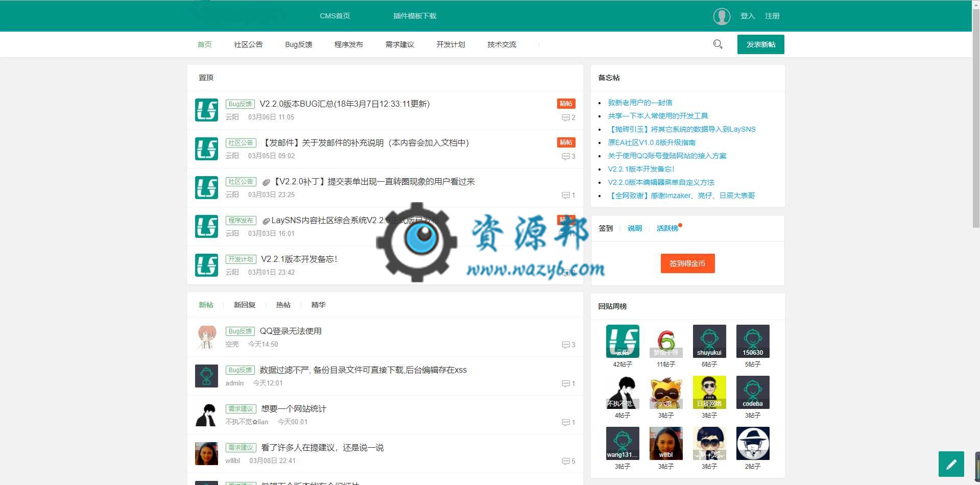Open the user avatar icon in header
The height and width of the screenshot is (485, 980).
pyautogui.click(x=722, y=16)
